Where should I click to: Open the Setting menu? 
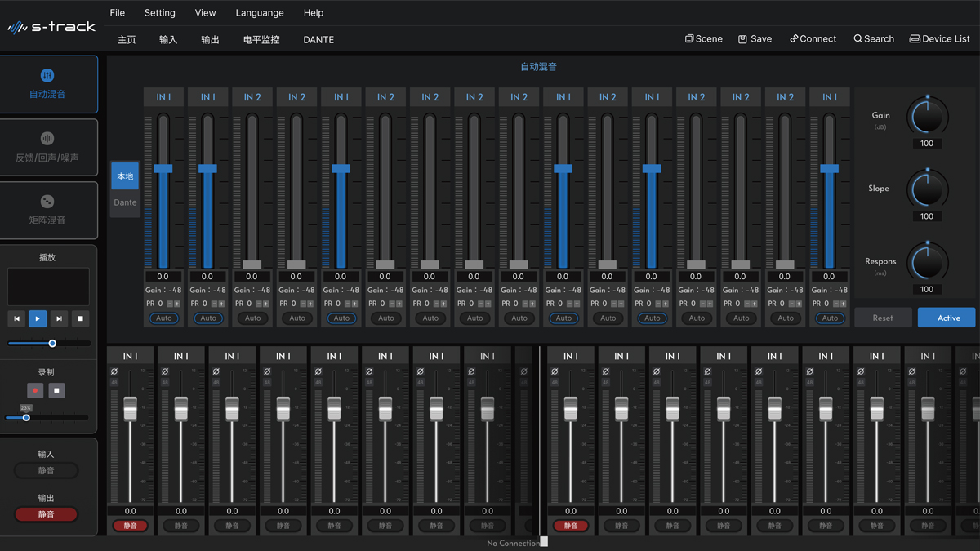tap(160, 13)
